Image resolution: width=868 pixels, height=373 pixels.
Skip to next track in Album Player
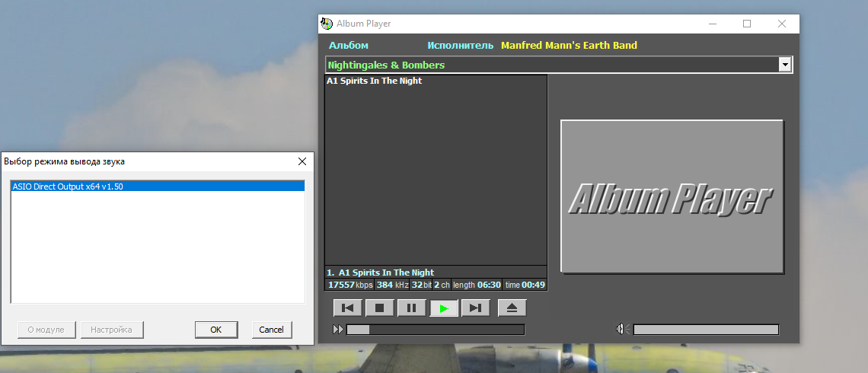pyautogui.click(x=476, y=308)
